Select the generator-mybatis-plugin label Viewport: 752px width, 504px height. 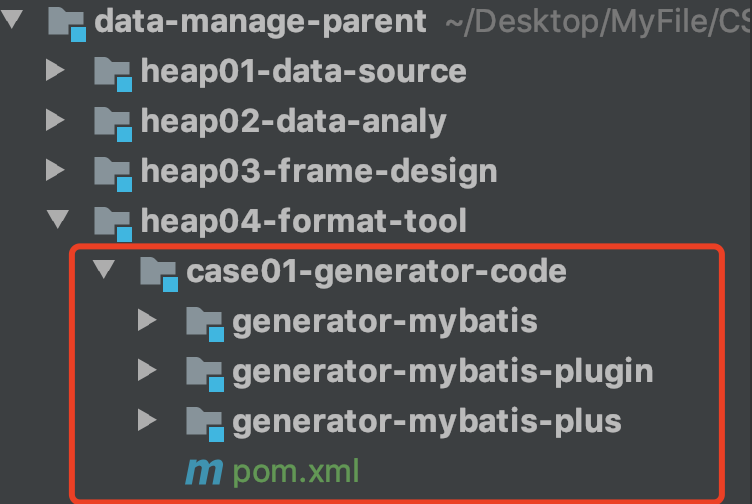coord(443,372)
